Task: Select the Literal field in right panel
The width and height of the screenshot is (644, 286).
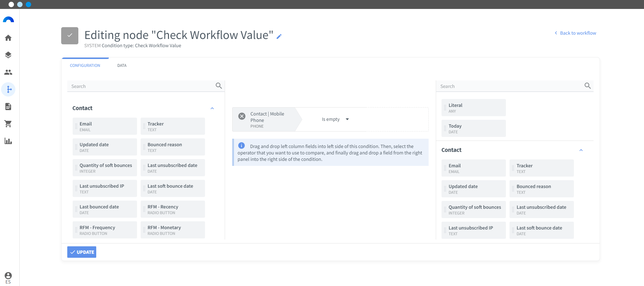Action: [x=473, y=108]
